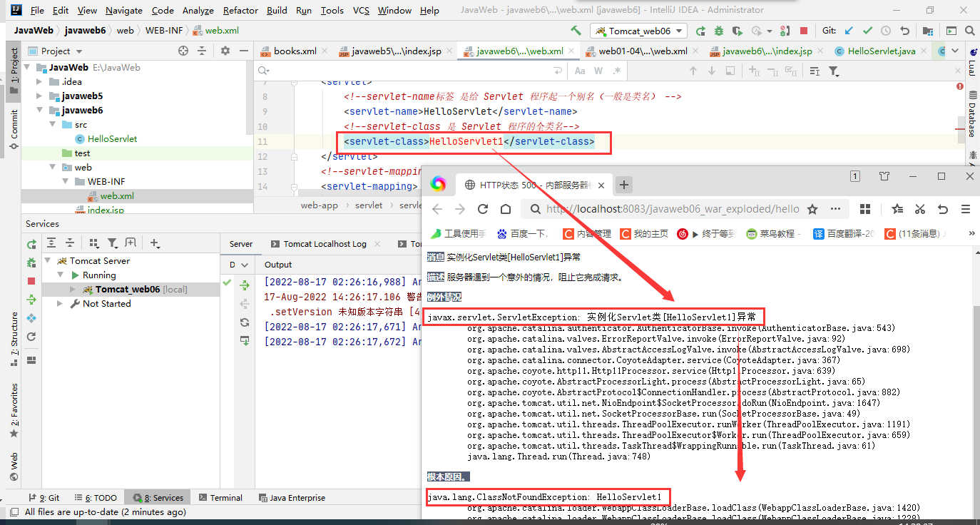Open Project panel settings gear
Viewport: 980px width, 525px height.
coord(225,51)
